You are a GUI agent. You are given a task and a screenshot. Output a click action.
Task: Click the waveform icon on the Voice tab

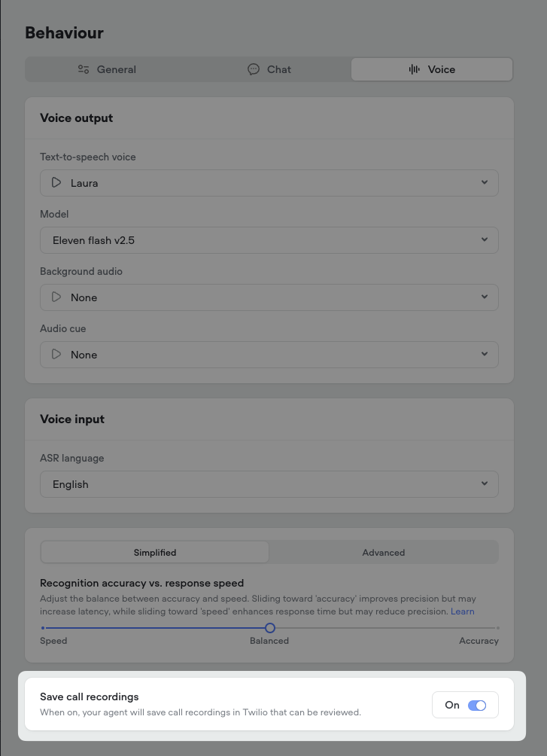pyautogui.click(x=415, y=69)
